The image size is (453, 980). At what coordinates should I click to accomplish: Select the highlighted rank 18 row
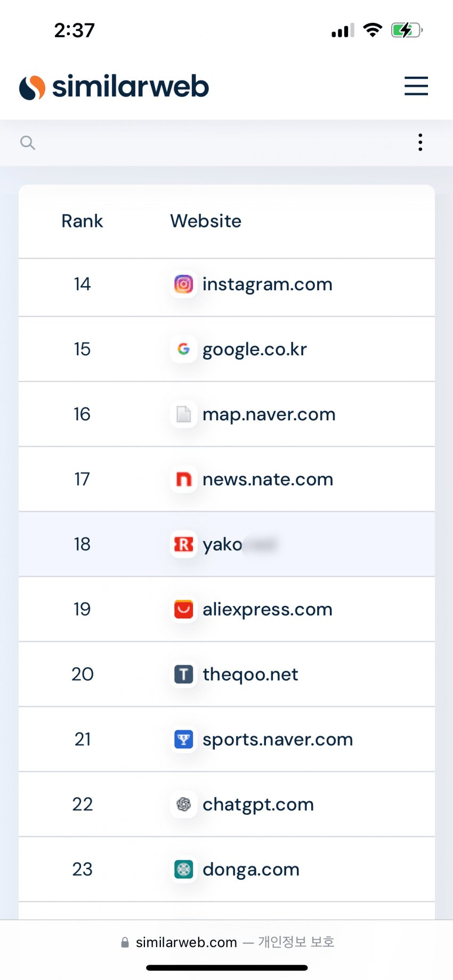(226, 544)
